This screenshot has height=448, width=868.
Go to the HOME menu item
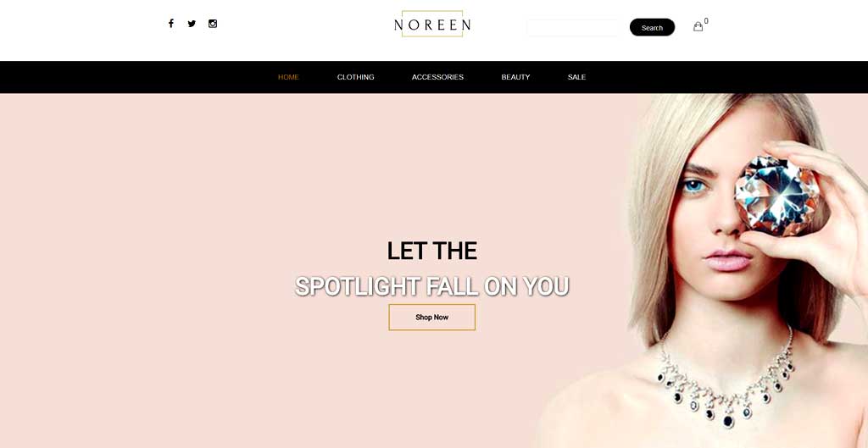pos(288,77)
